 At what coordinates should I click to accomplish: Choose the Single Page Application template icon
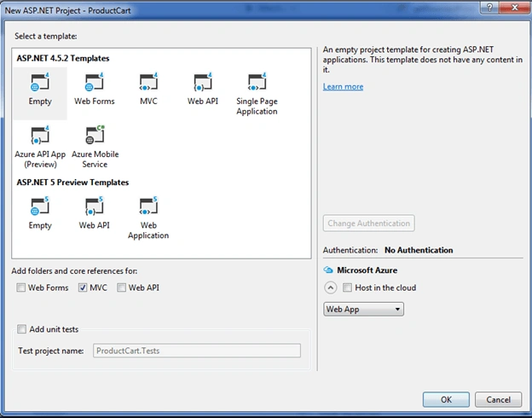257,82
